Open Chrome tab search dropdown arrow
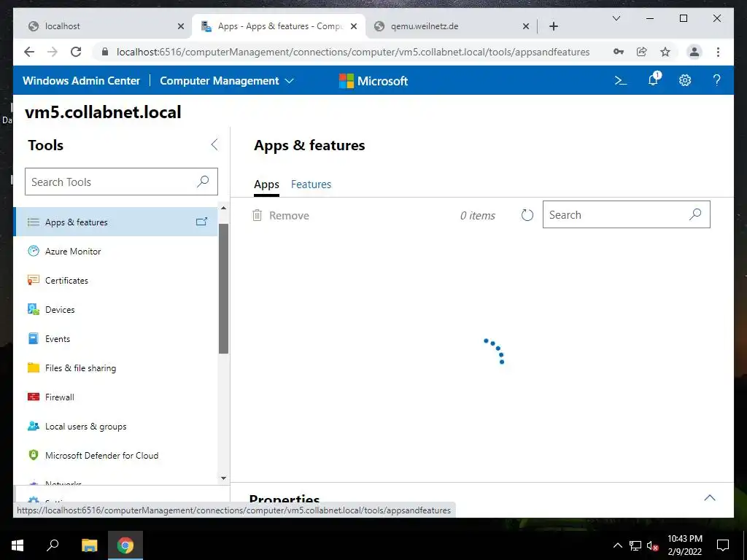The width and height of the screenshot is (747, 560). point(616,18)
